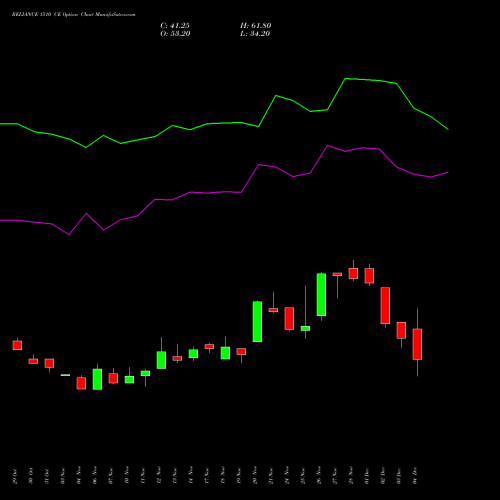This screenshot has height=500, width=500.
Task: Click the 01 Dec date label
Action: point(367,476)
